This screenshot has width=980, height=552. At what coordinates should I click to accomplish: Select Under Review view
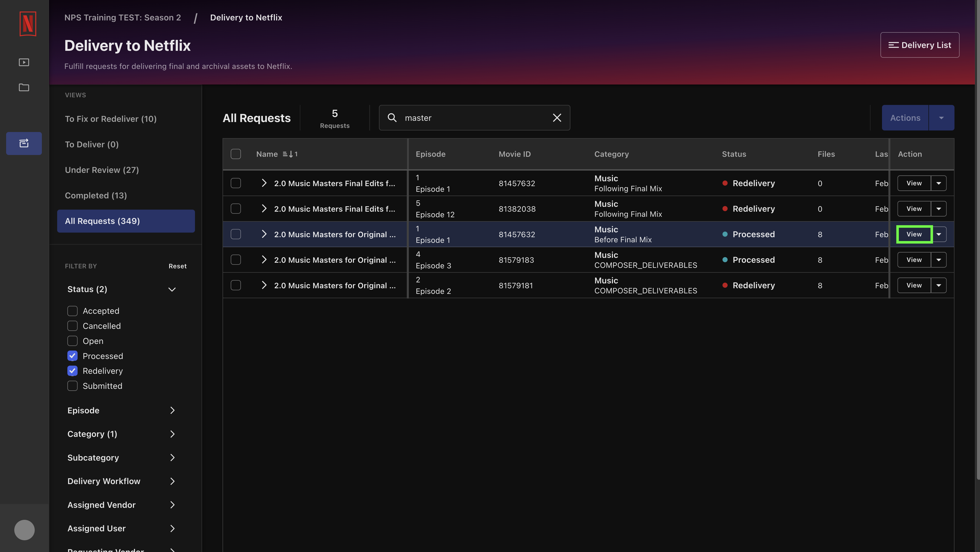coord(102,170)
